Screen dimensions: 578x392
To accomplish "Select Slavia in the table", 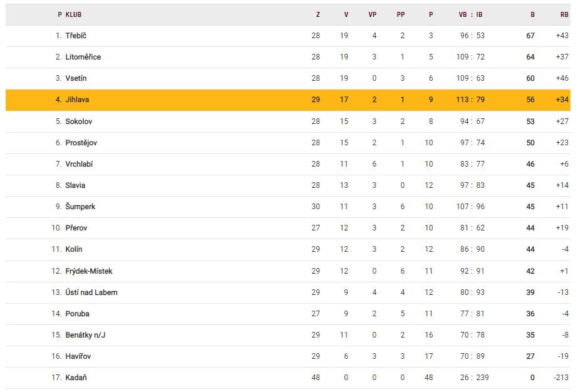I will click(75, 185).
